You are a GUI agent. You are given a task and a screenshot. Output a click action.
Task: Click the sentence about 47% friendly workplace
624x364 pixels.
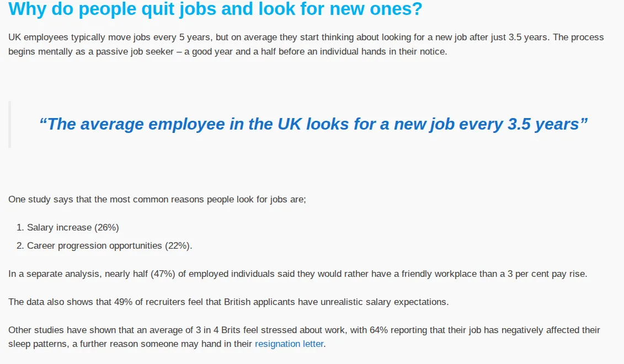click(298, 274)
